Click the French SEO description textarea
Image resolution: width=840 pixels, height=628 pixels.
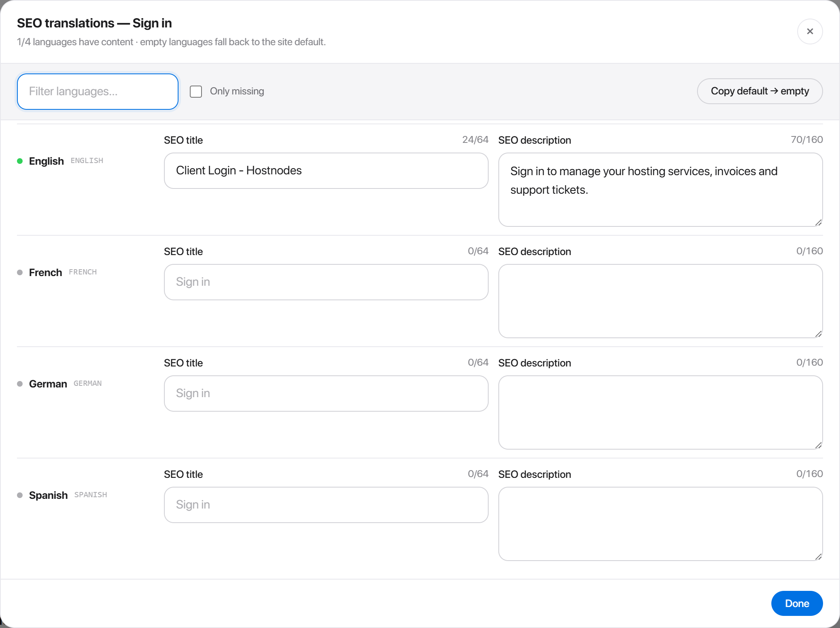[661, 301]
